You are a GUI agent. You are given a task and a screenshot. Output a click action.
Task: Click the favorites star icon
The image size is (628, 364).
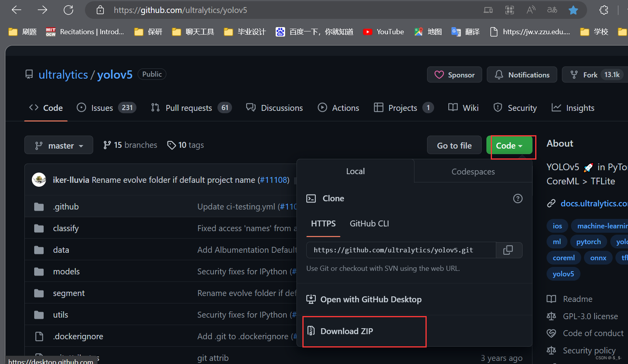573,10
